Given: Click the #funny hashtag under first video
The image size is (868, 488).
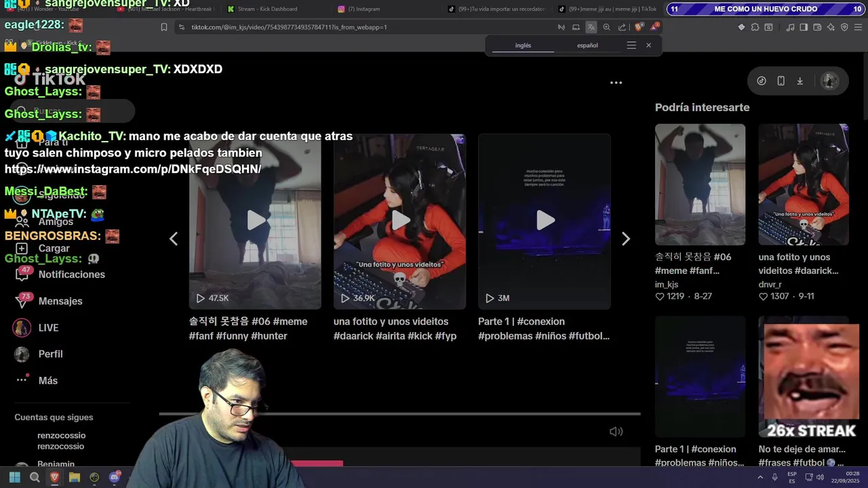Looking at the screenshot, I should click(x=233, y=336).
